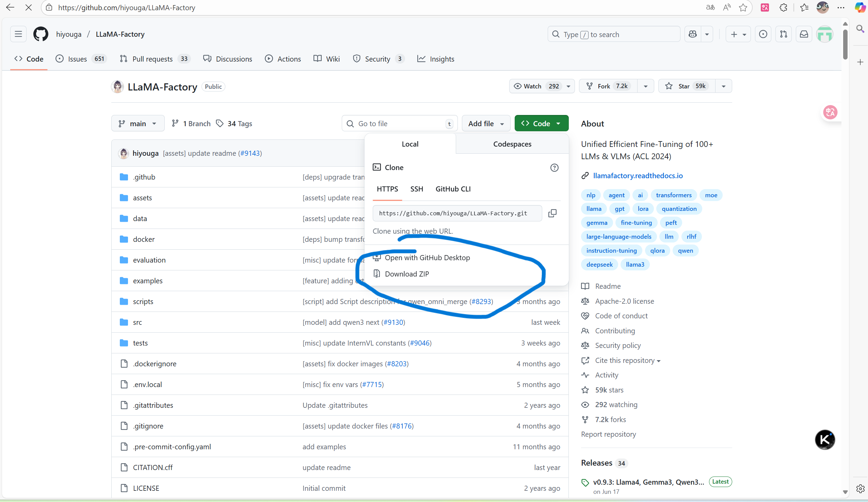Click the fine-tuning topic tag

click(636, 223)
